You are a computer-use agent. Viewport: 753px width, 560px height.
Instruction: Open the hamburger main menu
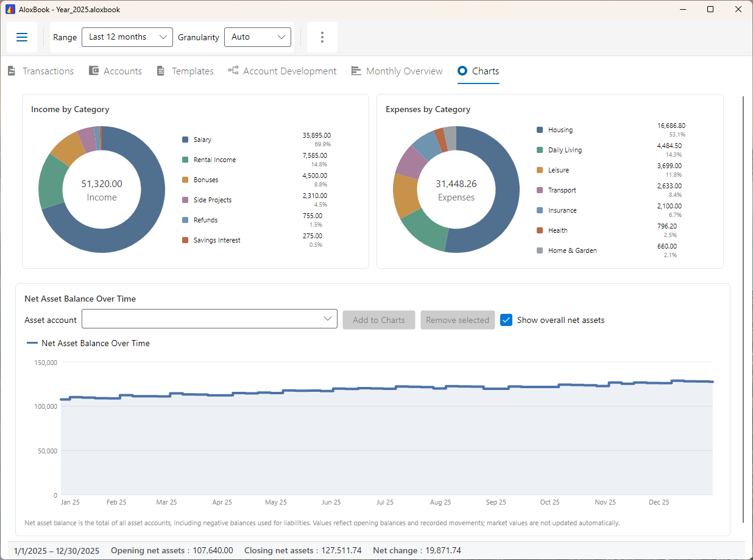22,37
